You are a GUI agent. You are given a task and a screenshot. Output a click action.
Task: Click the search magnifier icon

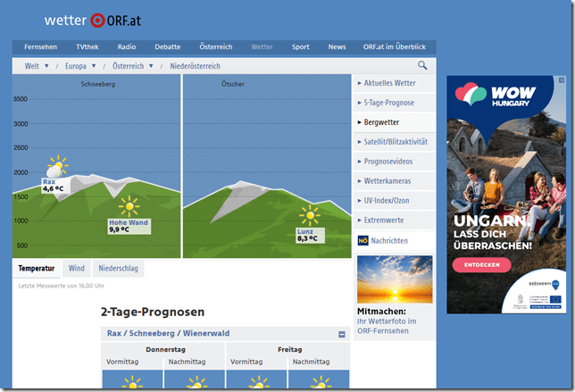tap(422, 65)
